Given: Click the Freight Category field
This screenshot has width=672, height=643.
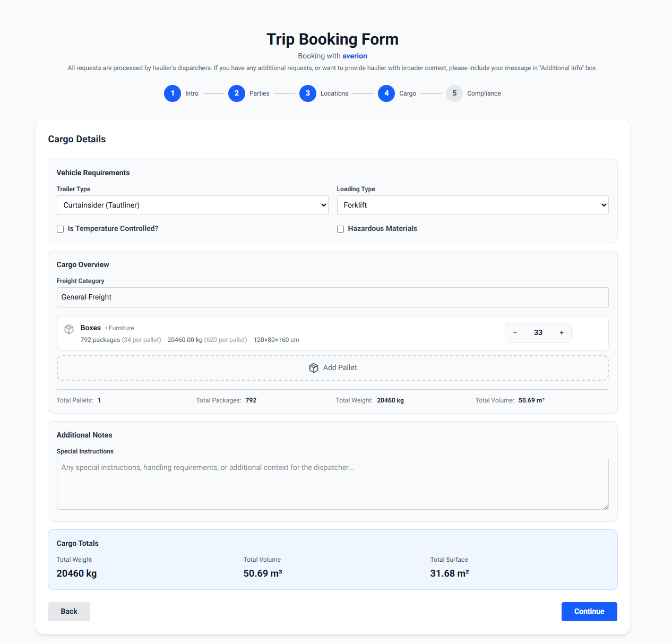Looking at the screenshot, I should 333,297.
